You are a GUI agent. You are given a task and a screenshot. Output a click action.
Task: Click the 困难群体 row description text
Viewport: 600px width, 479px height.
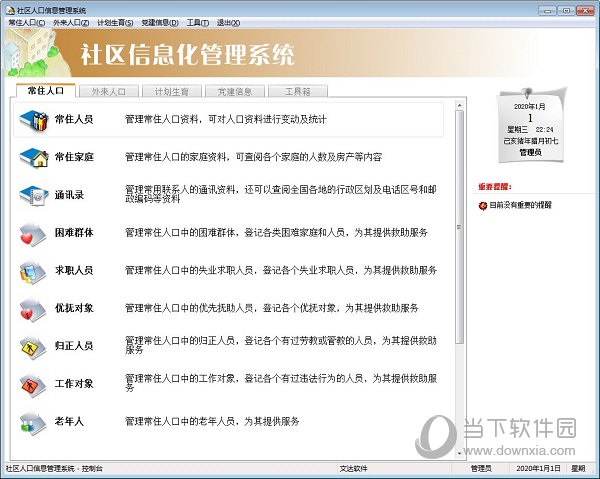(x=276, y=233)
